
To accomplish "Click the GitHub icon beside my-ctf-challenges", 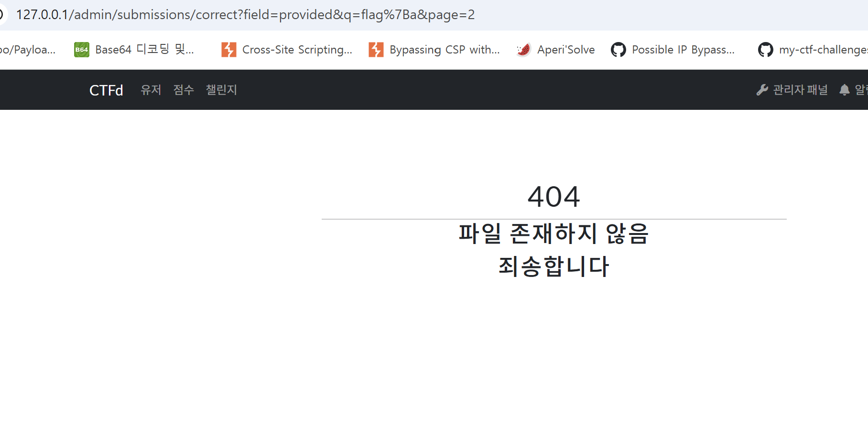I will tap(766, 50).
